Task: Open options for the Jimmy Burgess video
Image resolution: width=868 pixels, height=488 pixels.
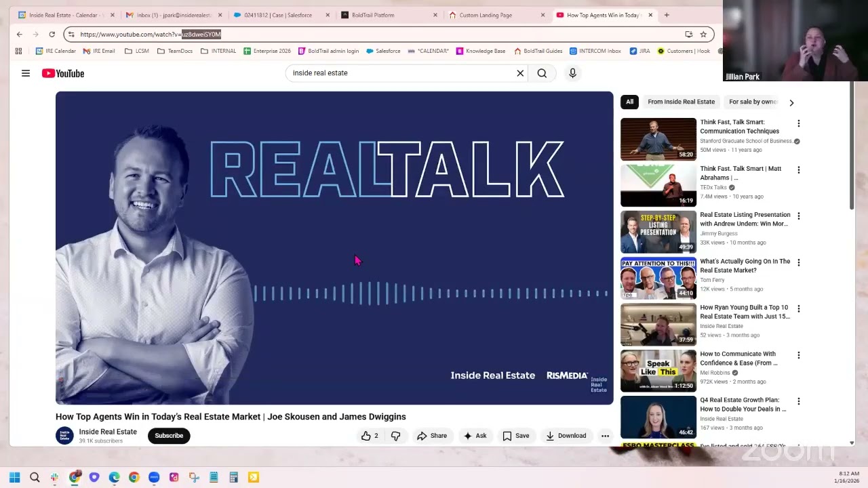Action: tap(798, 216)
